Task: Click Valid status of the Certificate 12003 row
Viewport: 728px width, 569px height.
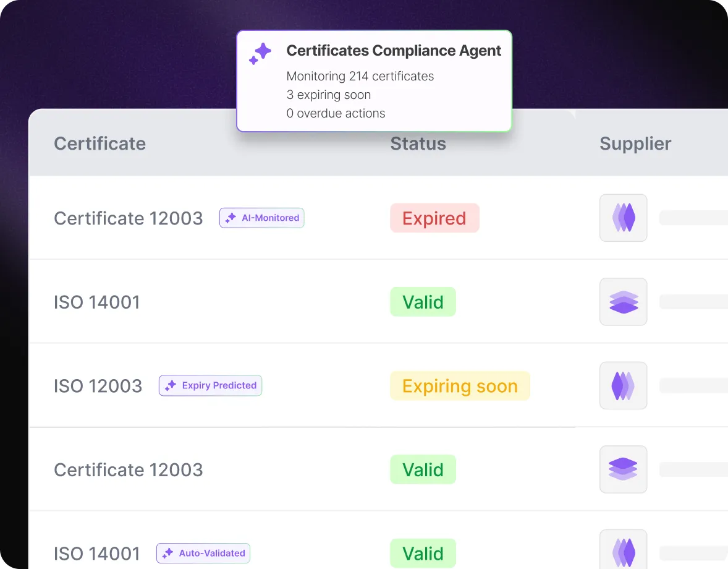Action: coord(423,469)
